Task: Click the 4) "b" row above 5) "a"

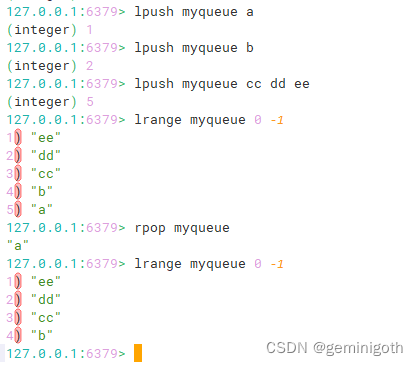Action: coord(30,192)
